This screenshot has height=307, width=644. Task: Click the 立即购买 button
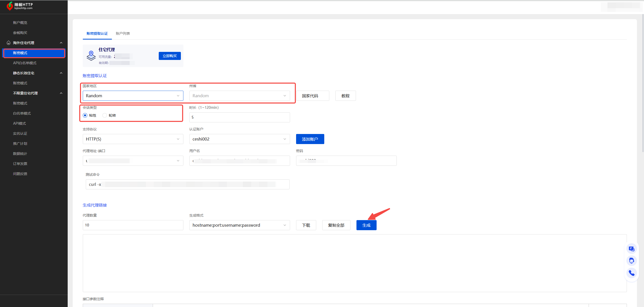[x=170, y=56]
